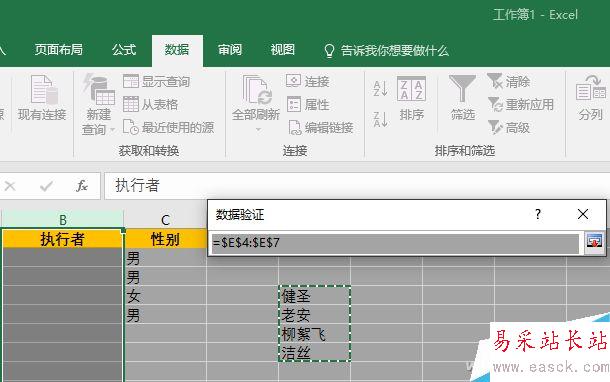610x382 pixels.
Task: Open 高级 advanced filter
Action: tap(509, 127)
